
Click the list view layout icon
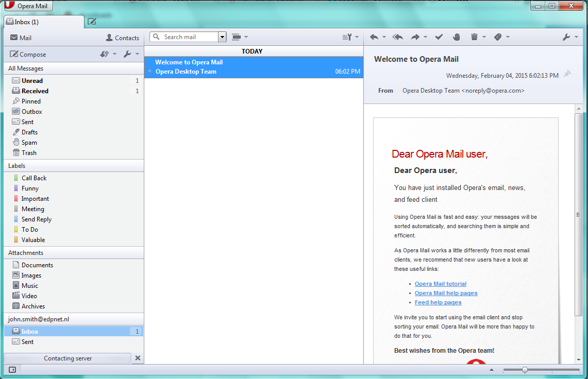tap(236, 37)
